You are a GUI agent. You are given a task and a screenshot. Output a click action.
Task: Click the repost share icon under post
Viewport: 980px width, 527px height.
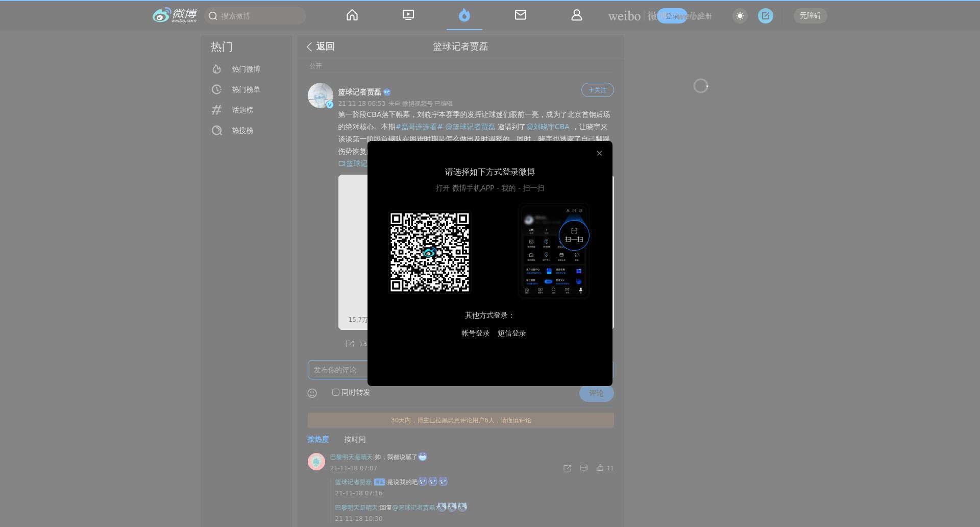[x=350, y=344]
